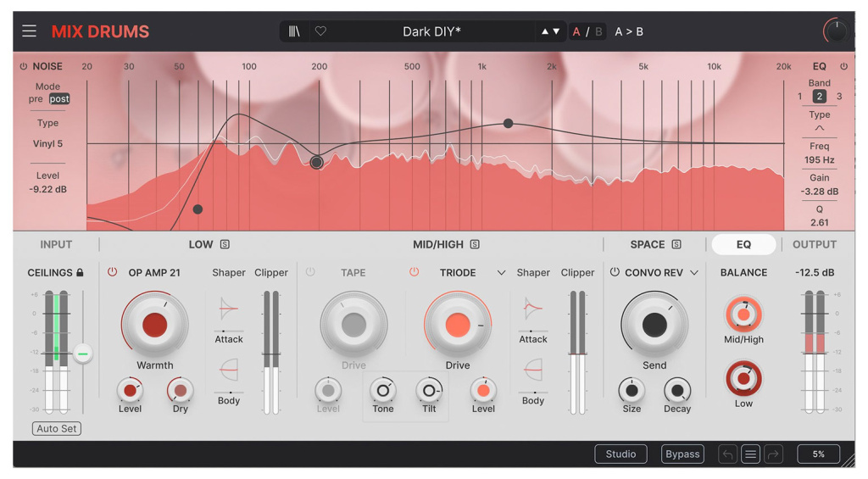
Task: Toggle the TRIODE module power
Action: [414, 272]
